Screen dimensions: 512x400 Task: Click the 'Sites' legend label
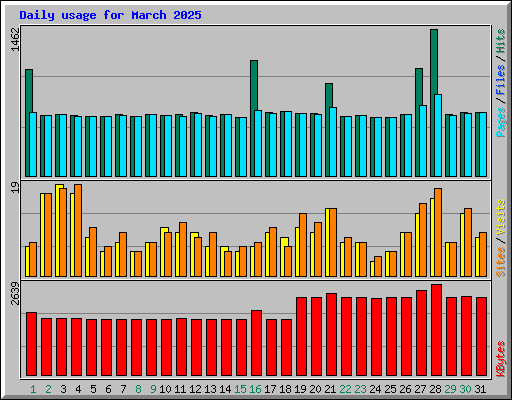click(x=501, y=262)
